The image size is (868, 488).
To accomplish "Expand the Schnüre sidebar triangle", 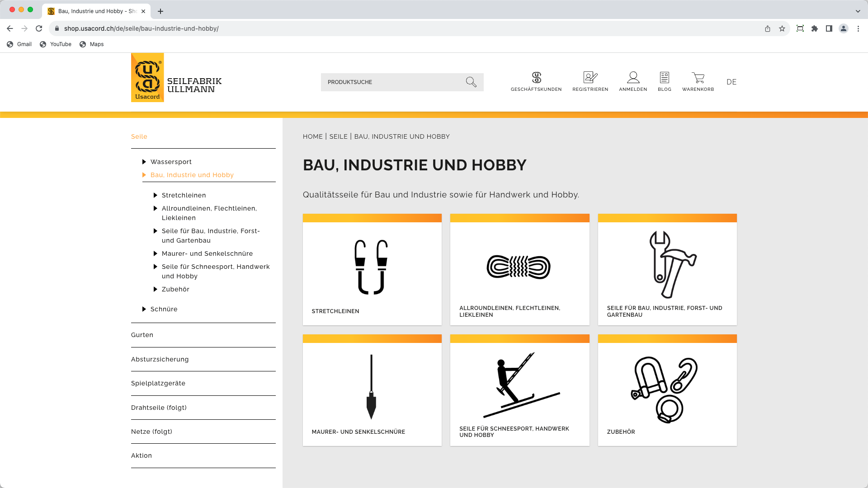I will (x=144, y=309).
